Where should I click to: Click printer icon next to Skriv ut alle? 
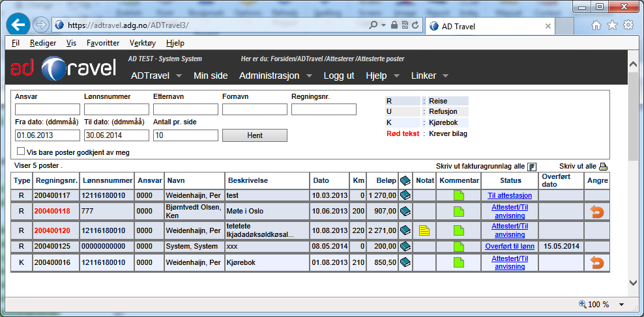pos(603,167)
